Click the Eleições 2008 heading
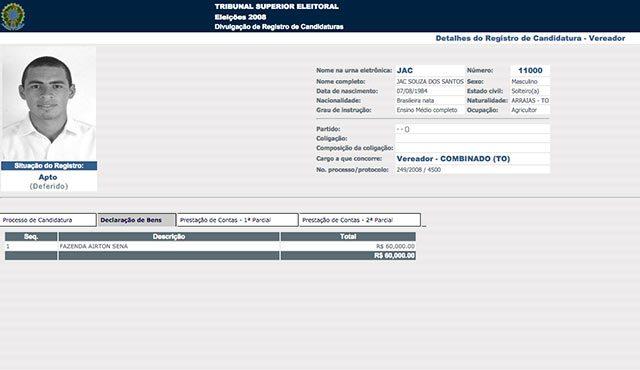The image size is (640, 370). click(x=240, y=17)
